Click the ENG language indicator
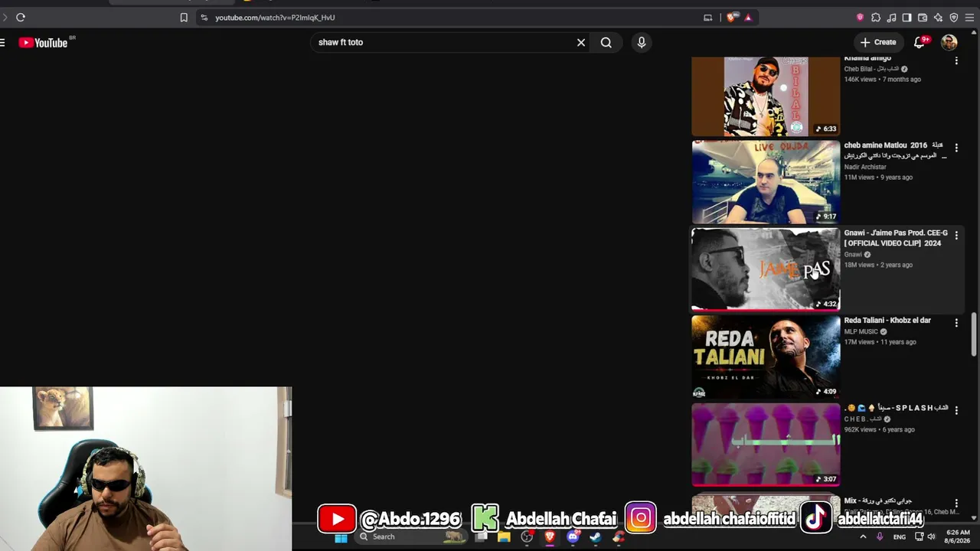This screenshot has height=551, width=980. tap(900, 537)
